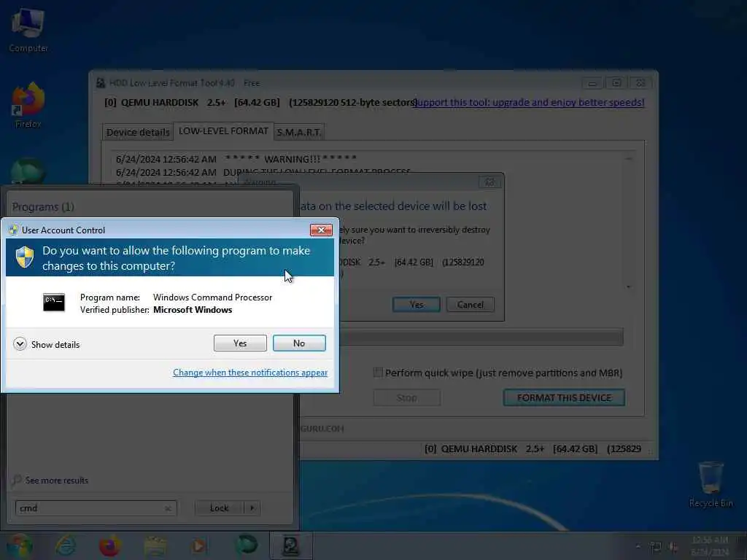The width and height of the screenshot is (747, 560).
Task: Click the Lock button in Start menu
Action: pos(219,508)
